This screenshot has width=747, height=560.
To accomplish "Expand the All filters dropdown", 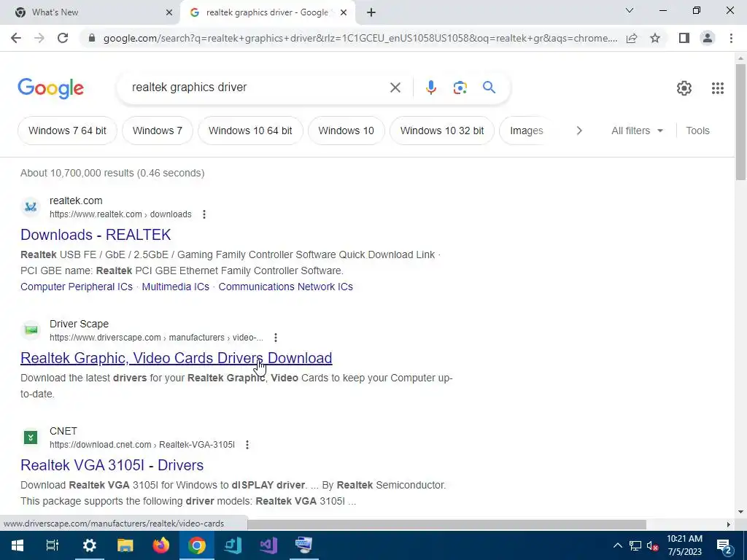I will [x=637, y=131].
